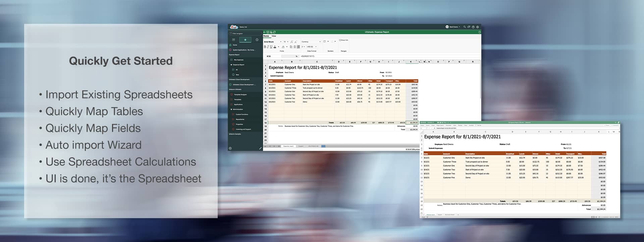Open Properties under Administration
Screen dimensions: 644x242
click(239, 124)
